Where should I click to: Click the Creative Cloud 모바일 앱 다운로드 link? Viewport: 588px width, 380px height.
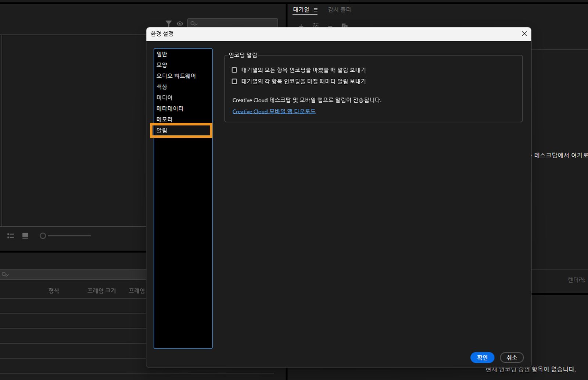pos(273,111)
